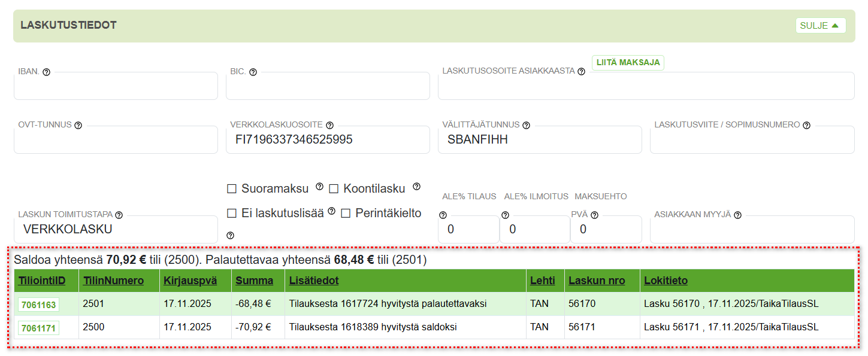
Task: Collapse section with the Sulje button
Action: (x=820, y=26)
